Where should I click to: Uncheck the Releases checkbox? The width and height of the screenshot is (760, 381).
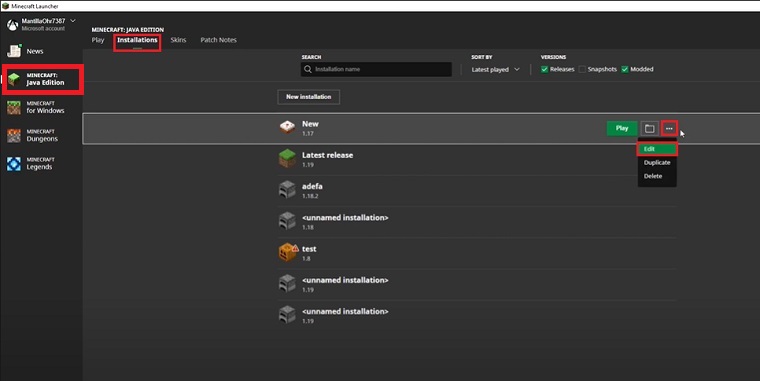coord(544,69)
